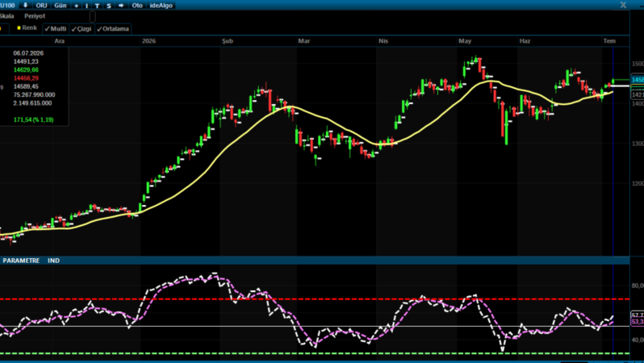Click the 'T' toolbar icon
Viewport: 644px width, 363px height.
pos(97,6)
